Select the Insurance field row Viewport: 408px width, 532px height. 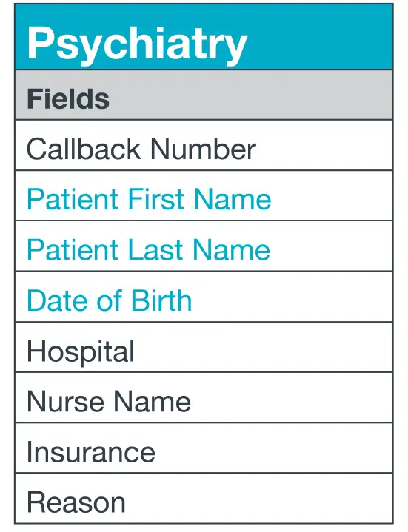[x=204, y=448]
